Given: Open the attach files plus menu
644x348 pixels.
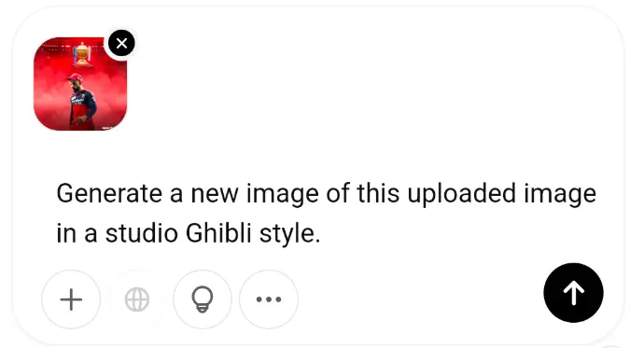Looking at the screenshot, I should [71, 299].
